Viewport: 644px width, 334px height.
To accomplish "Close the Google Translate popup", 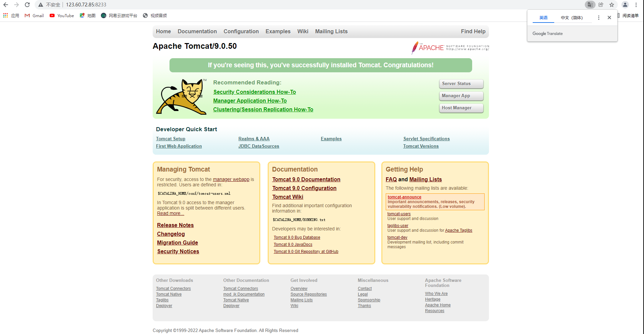I will click(609, 17).
